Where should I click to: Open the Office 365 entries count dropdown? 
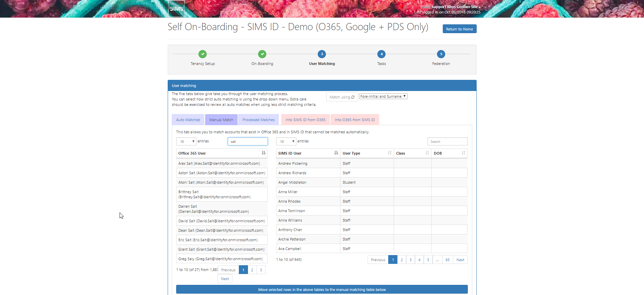click(x=186, y=141)
